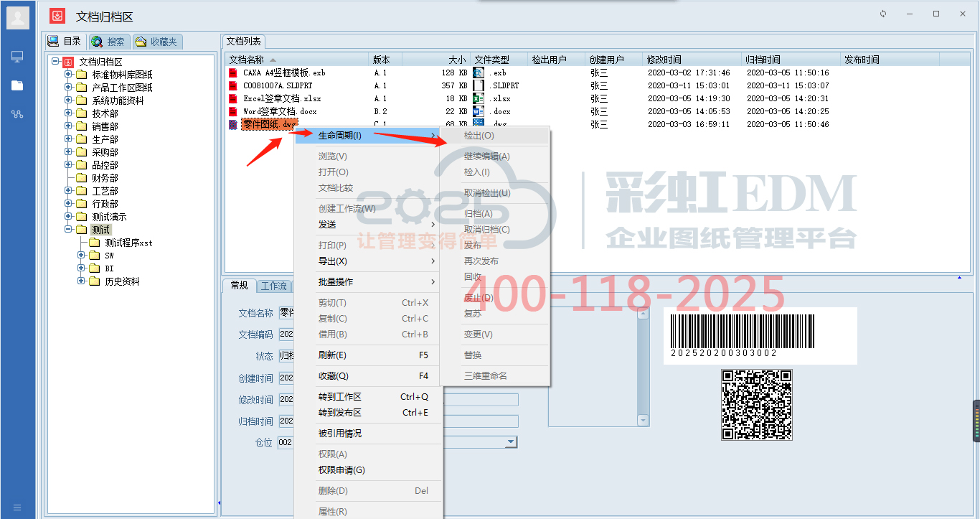Sort by the 修改时间 column header

tap(692, 60)
